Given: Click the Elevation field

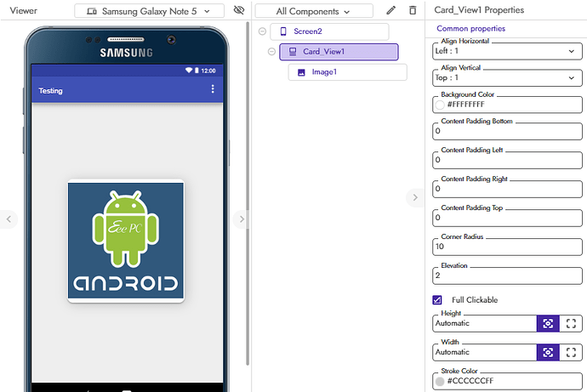Looking at the screenshot, I should (x=507, y=276).
